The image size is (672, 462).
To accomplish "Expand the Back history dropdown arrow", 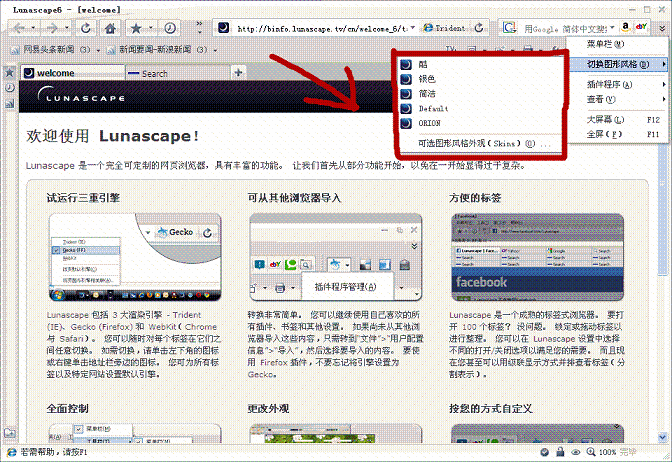I will click(x=33, y=28).
